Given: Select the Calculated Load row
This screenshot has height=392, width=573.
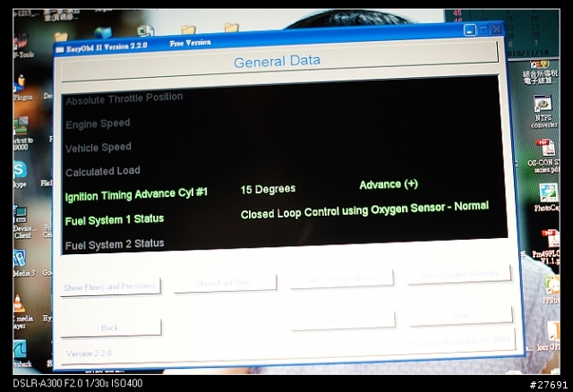Looking at the screenshot, I should pos(103,171).
